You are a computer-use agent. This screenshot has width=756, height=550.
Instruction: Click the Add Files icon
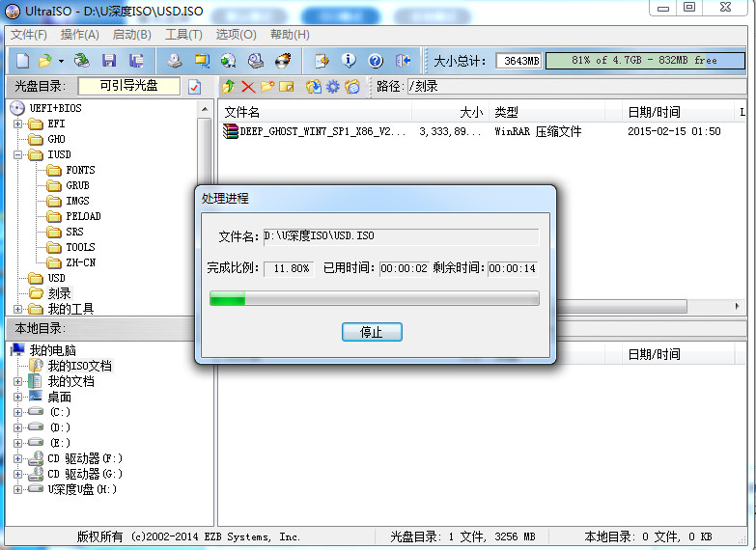[314, 87]
